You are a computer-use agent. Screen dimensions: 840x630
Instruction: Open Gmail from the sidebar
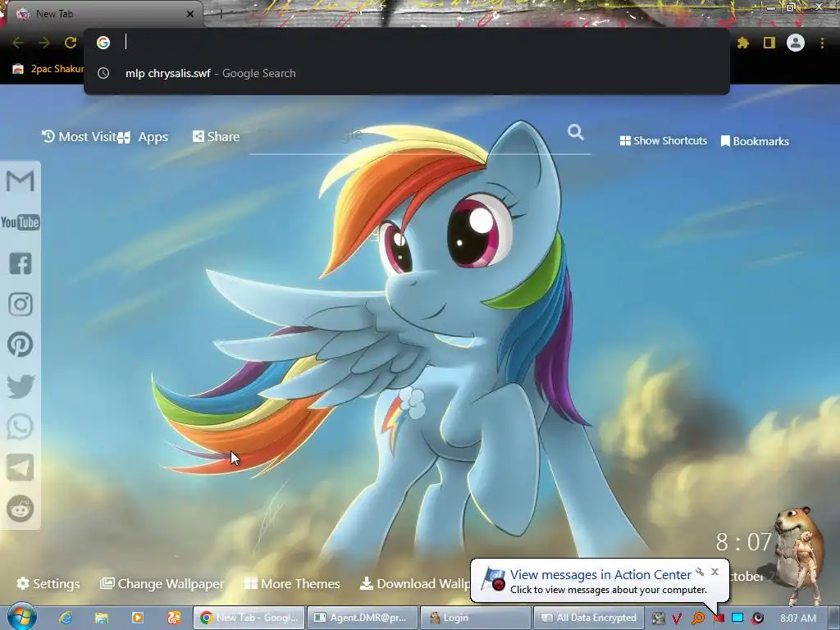(x=21, y=181)
